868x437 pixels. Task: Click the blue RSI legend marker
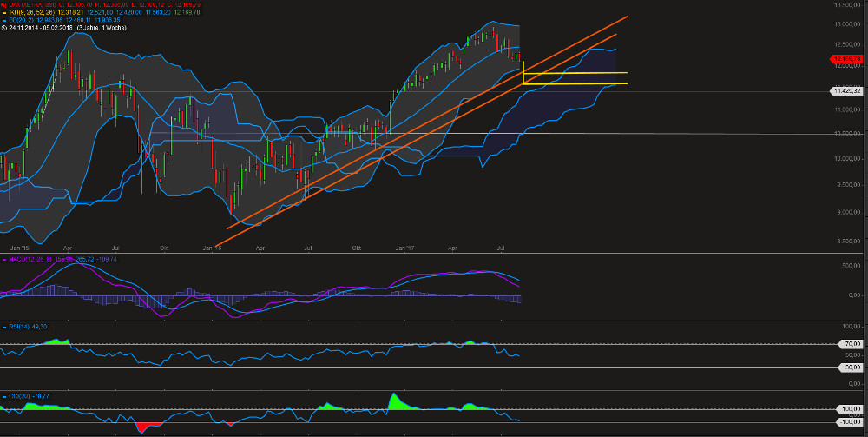pos(3,327)
